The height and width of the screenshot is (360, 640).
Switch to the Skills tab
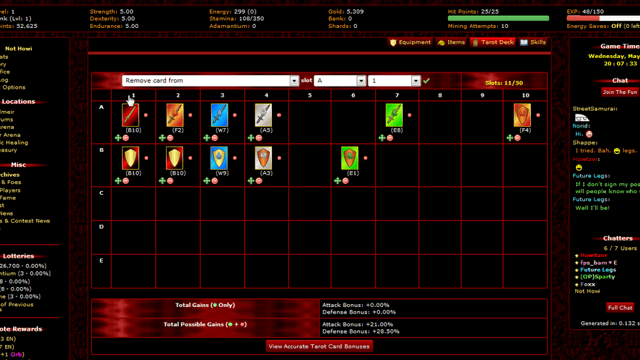pyautogui.click(x=533, y=42)
